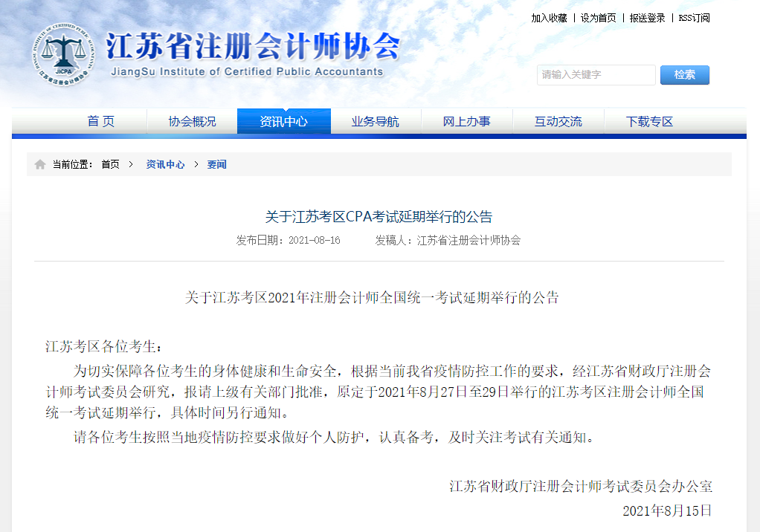Visit the 下载专区 download section
This screenshot has height=532, width=760.
(x=649, y=121)
